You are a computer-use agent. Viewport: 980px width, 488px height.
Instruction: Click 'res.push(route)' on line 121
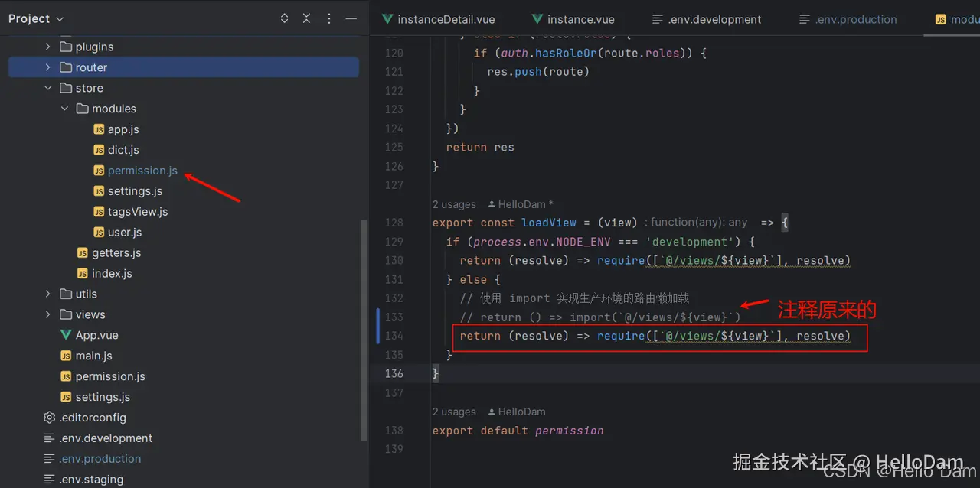[538, 72]
